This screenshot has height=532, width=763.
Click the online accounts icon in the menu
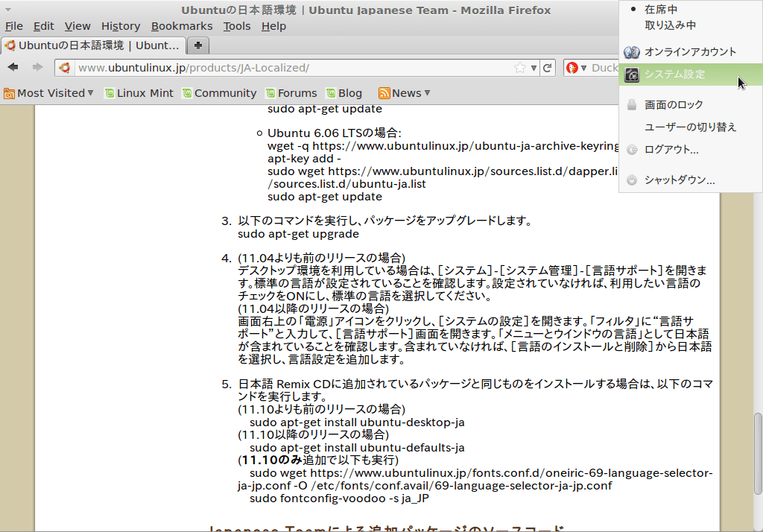click(x=632, y=51)
